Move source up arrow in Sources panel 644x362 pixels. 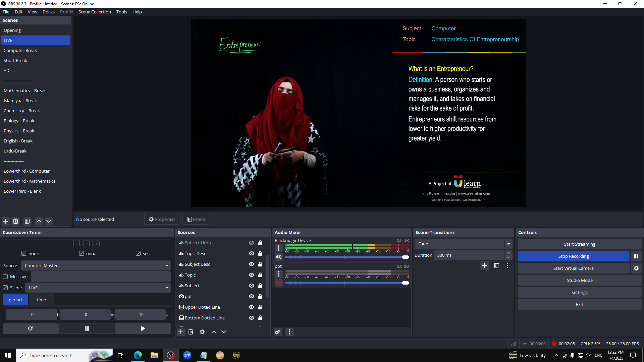point(214,332)
